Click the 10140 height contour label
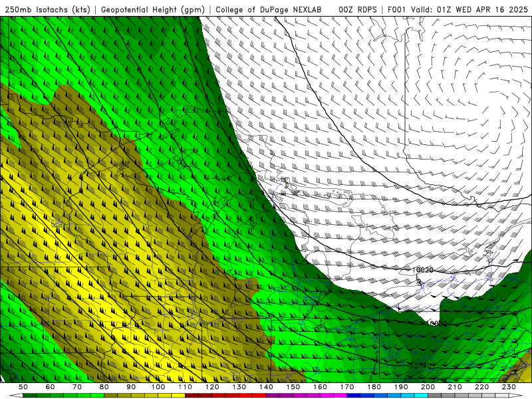Image resolution: width=532 pixels, height=399 pixels. [420, 366]
